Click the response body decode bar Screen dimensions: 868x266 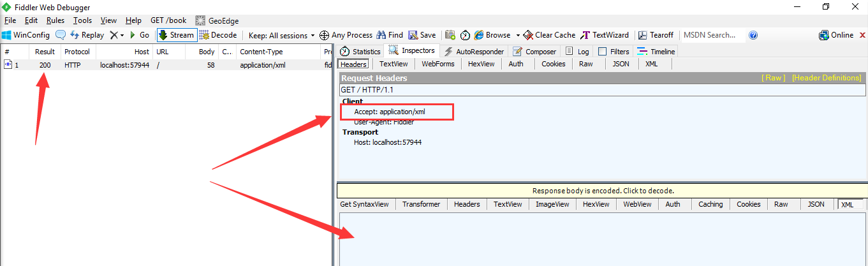(603, 190)
